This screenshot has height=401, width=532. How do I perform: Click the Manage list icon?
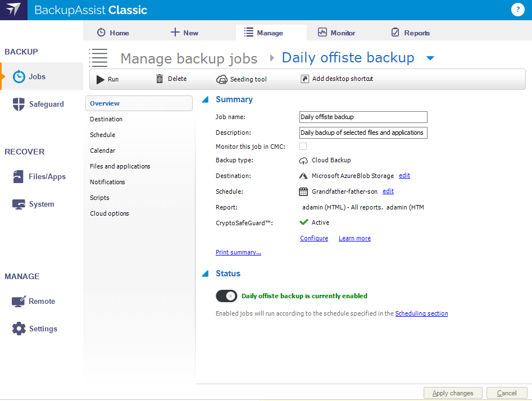249,32
